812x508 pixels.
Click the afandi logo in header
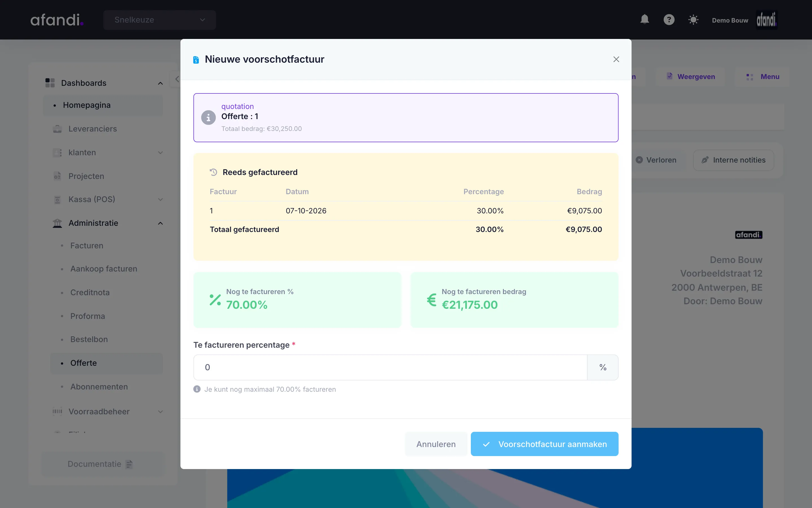coord(57,20)
